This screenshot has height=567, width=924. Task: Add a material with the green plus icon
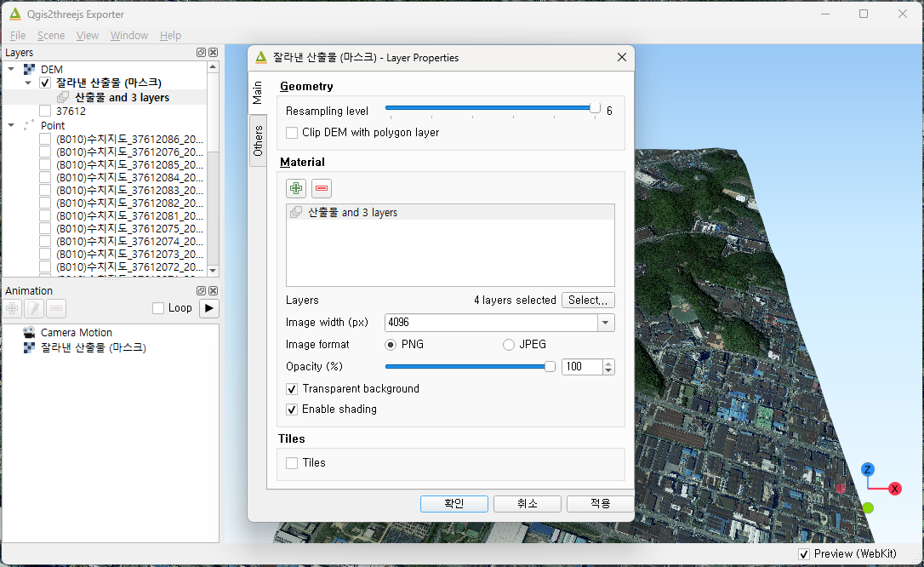[x=296, y=188]
